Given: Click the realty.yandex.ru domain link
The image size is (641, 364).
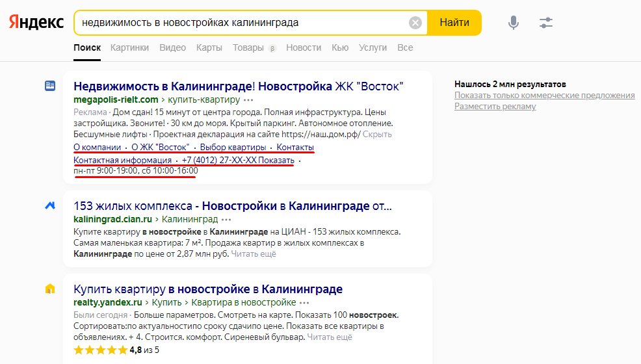Looking at the screenshot, I should pyautogui.click(x=108, y=303).
